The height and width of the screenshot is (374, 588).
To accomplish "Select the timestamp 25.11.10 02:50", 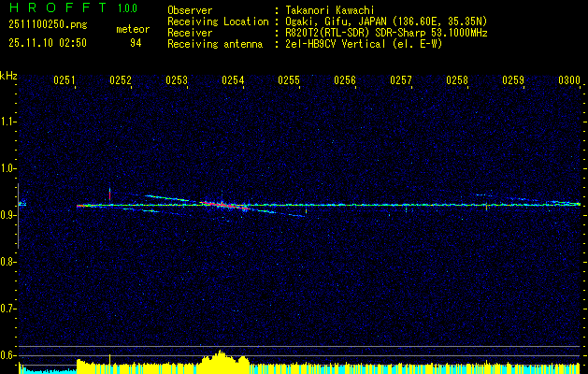I will [48, 43].
